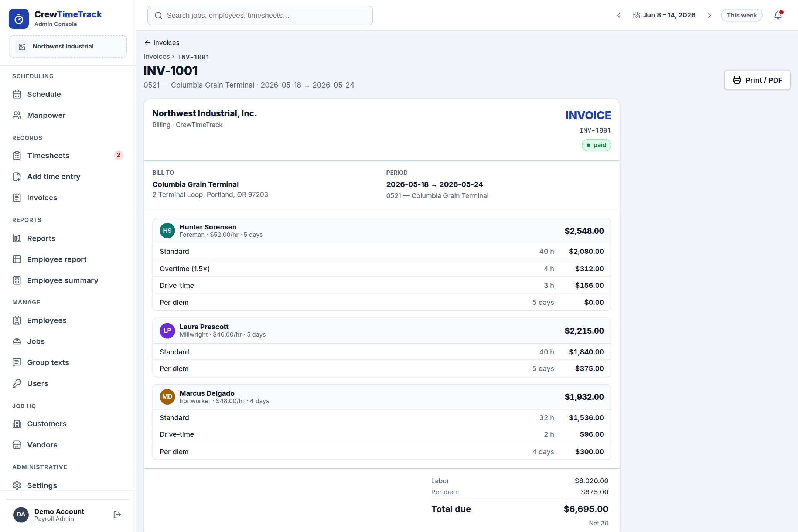Click the INVOICE title in the card header
Viewport: 798px width, 532px height.
point(588,115)
